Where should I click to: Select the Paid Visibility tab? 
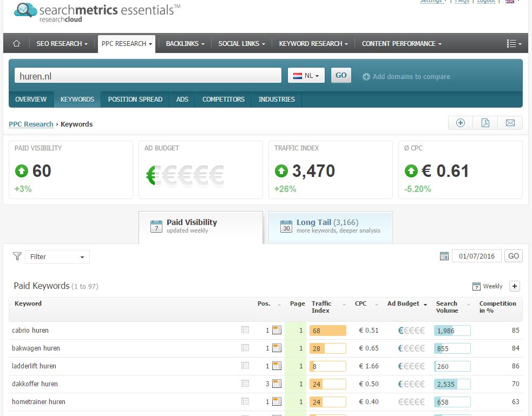pyautogui.click(x=201, y=227)
